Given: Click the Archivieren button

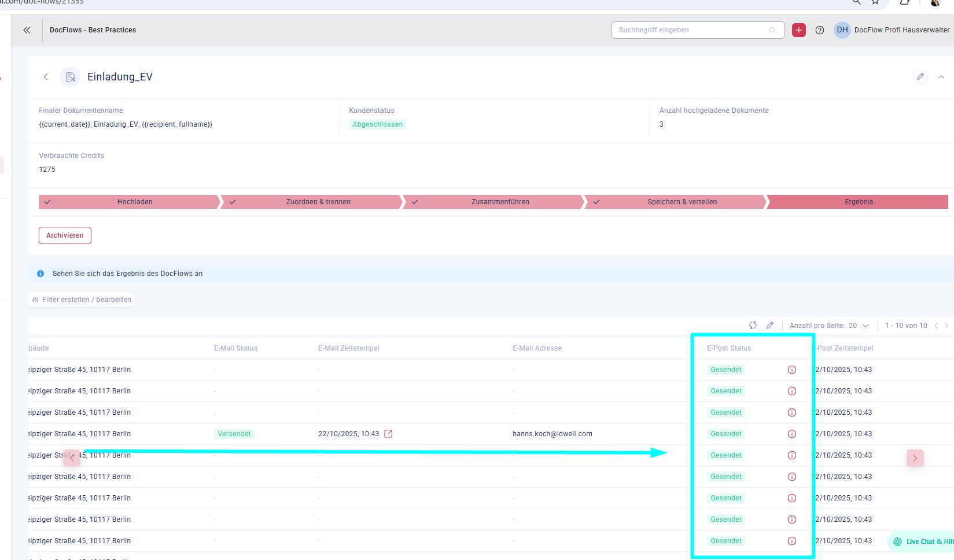Looking at the screenshot, I should click(x=65, y=235).
